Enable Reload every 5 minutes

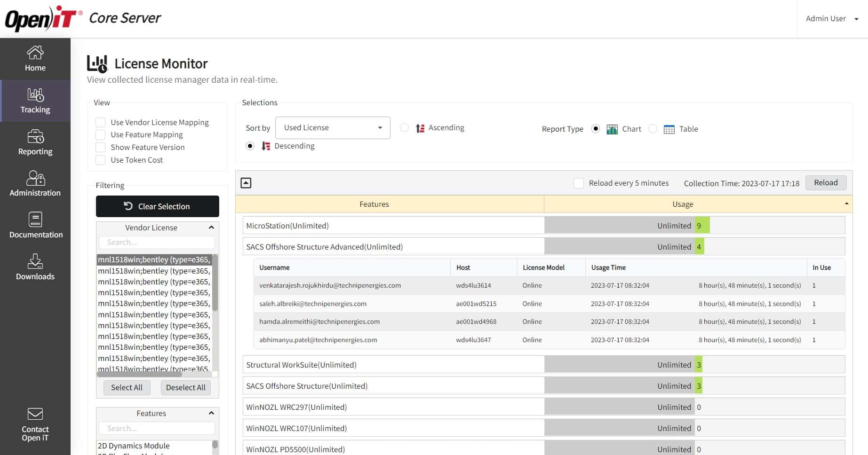tap(579, 183)
